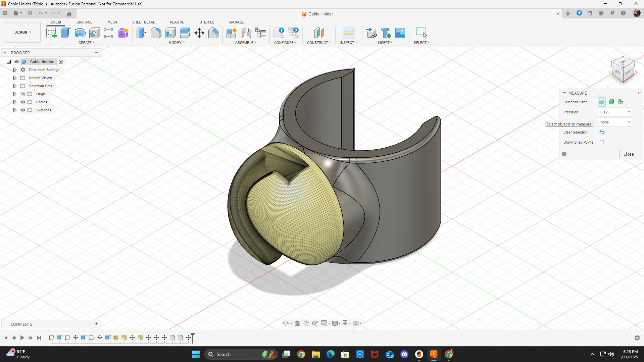Click the Home icon in quick toolbar
The height and width of the screenshot is (362, 644).
[x=69, y=14]
